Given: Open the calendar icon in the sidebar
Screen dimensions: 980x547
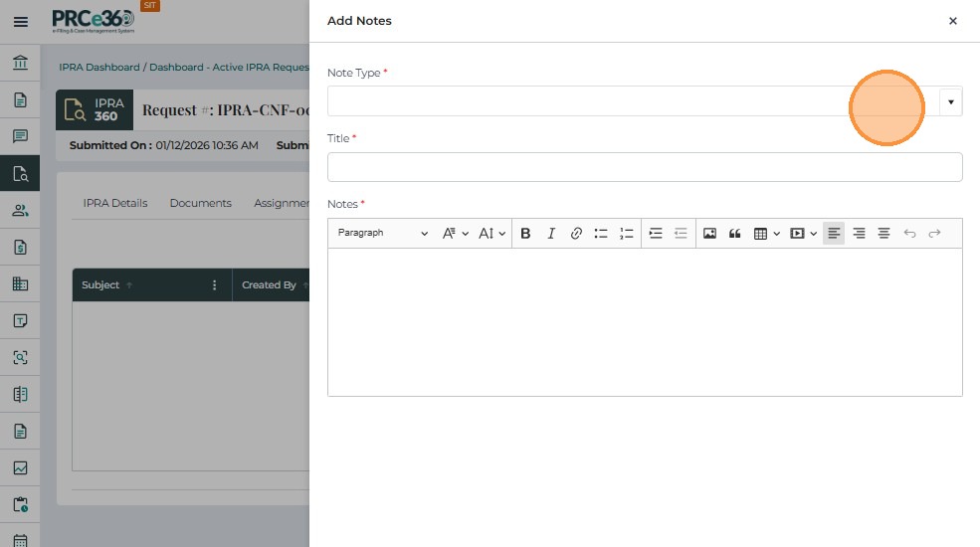Looking at the screenshot, I should coord(20,540).
